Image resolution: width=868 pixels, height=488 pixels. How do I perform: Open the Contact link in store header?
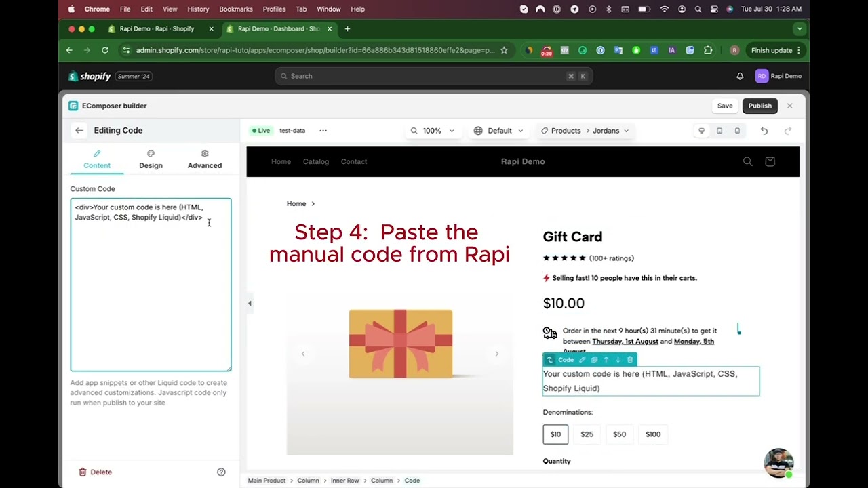point(354,161)
